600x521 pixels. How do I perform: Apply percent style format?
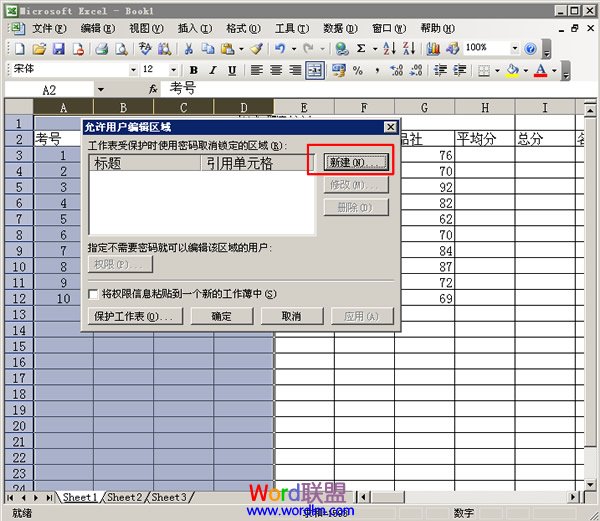[x=358, y=70]
